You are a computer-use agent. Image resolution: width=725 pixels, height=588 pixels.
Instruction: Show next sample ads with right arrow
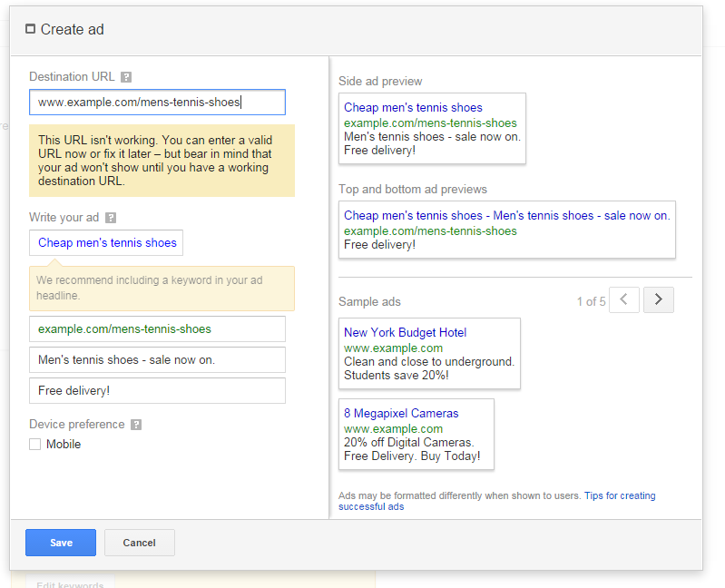tap(659, 300)
